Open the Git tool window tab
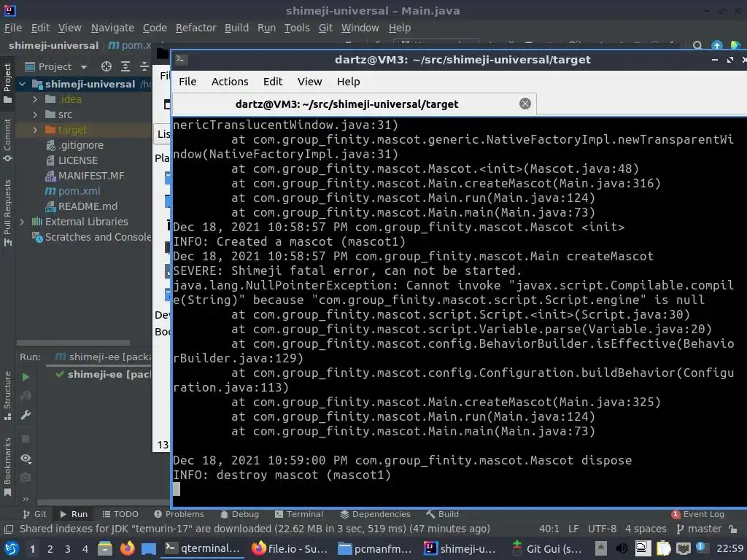 coord(34,514)
